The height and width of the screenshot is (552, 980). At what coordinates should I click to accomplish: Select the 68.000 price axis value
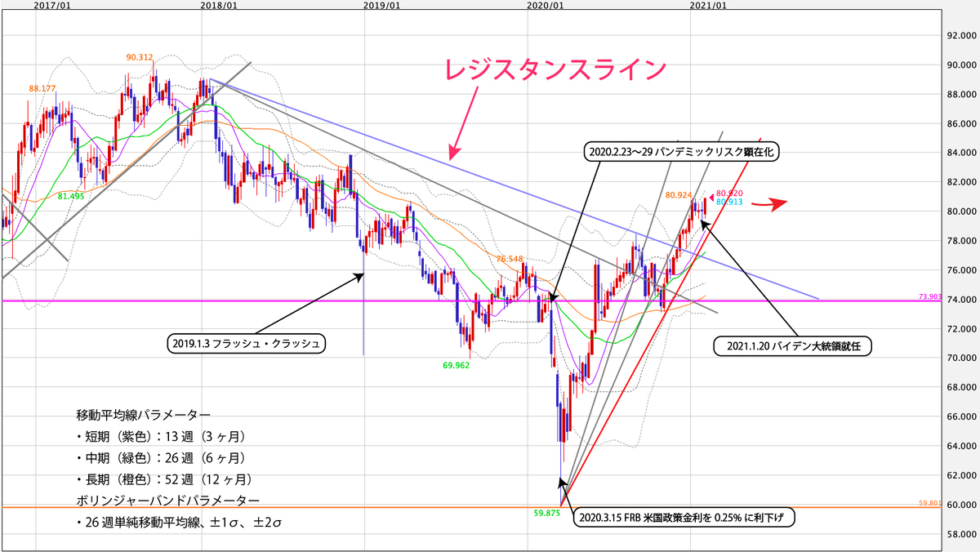961,387
